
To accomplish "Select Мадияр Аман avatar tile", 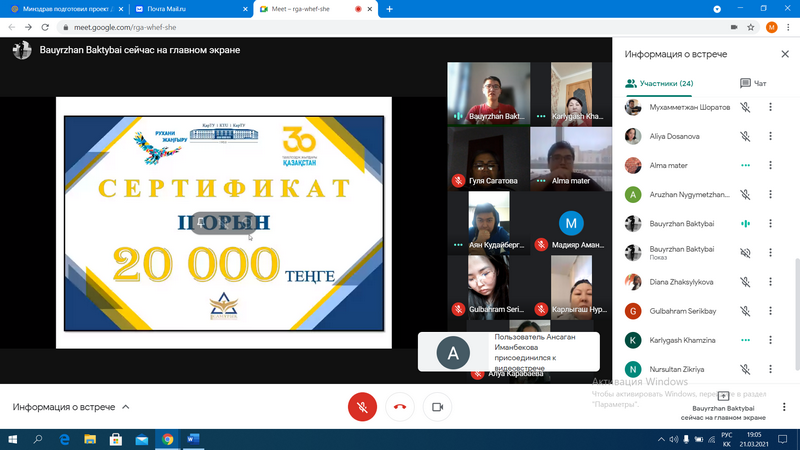I will [571, 223].
